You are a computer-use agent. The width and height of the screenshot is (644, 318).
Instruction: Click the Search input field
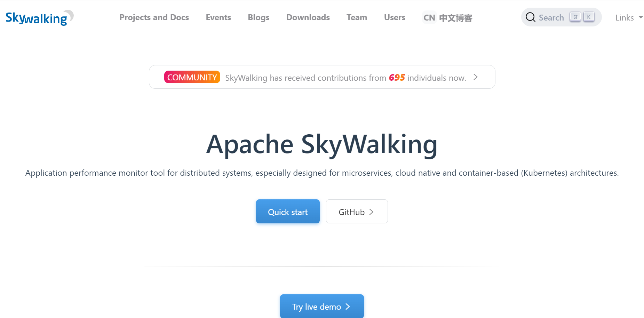561,17
